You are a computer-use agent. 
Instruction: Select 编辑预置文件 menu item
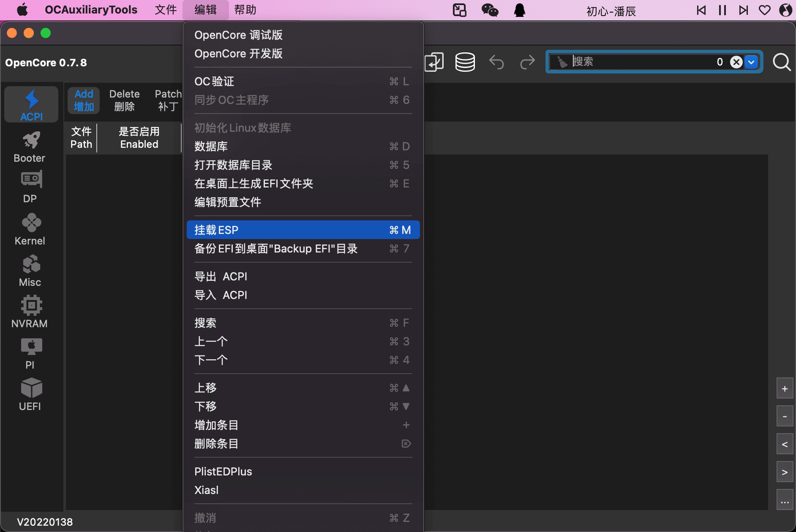(303, 202)
